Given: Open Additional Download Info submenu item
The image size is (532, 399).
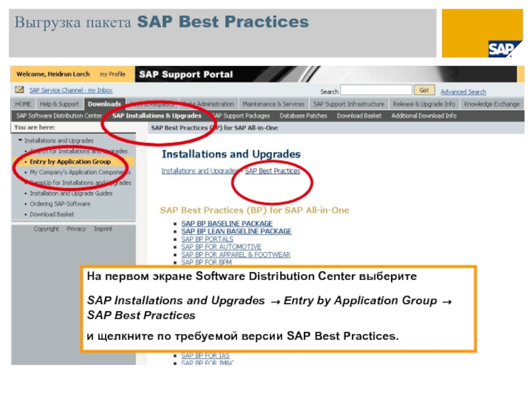Looking at the screenshot, I should click(x=424, y=116).
